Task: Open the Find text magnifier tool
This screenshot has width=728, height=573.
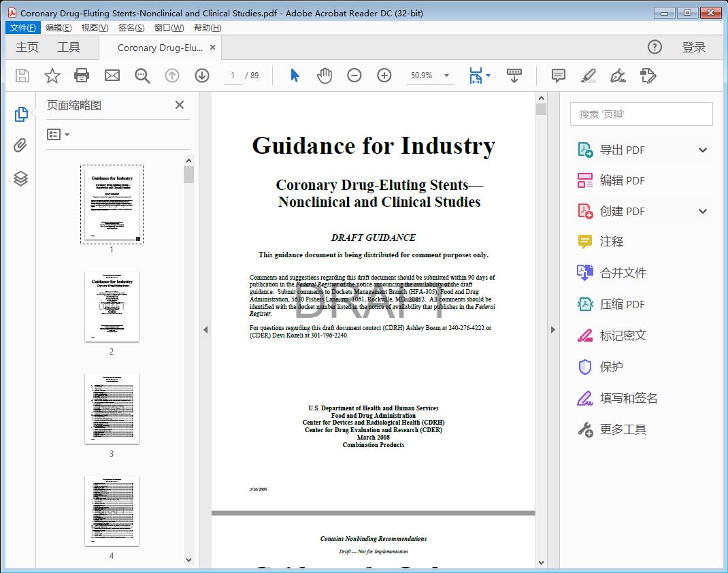Action: 142,76
